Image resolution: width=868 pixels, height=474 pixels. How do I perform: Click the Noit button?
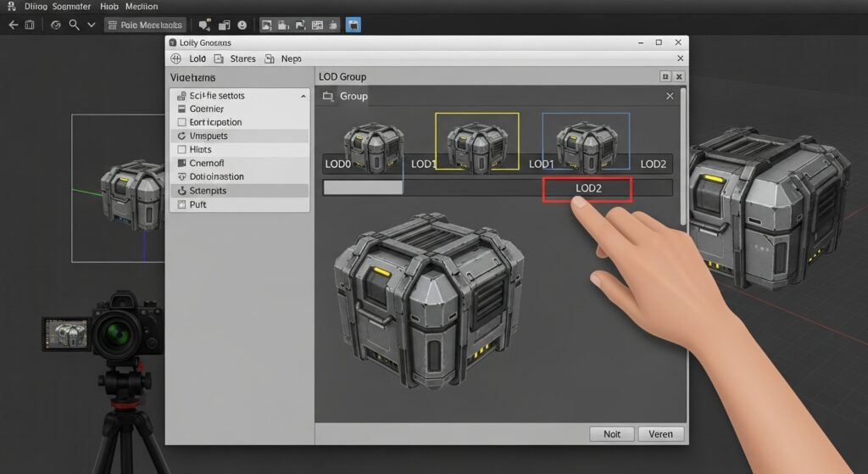pos(612,434)
